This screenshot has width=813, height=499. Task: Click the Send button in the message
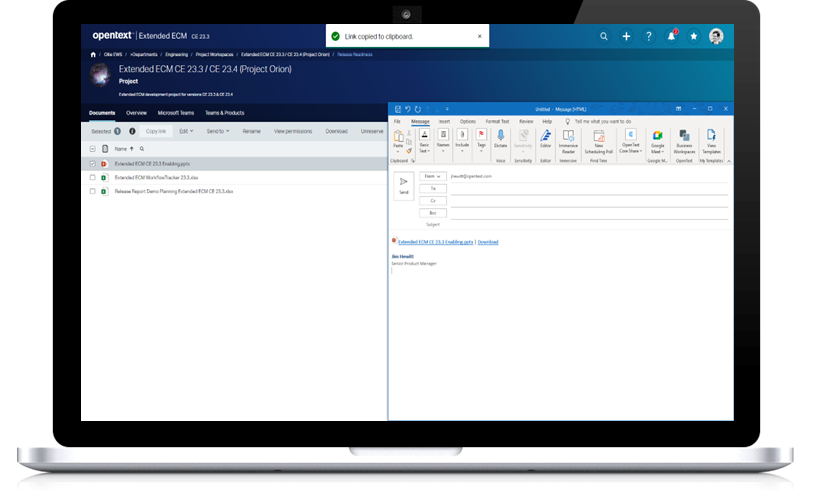pyautogui.click(x=403, y=186)
